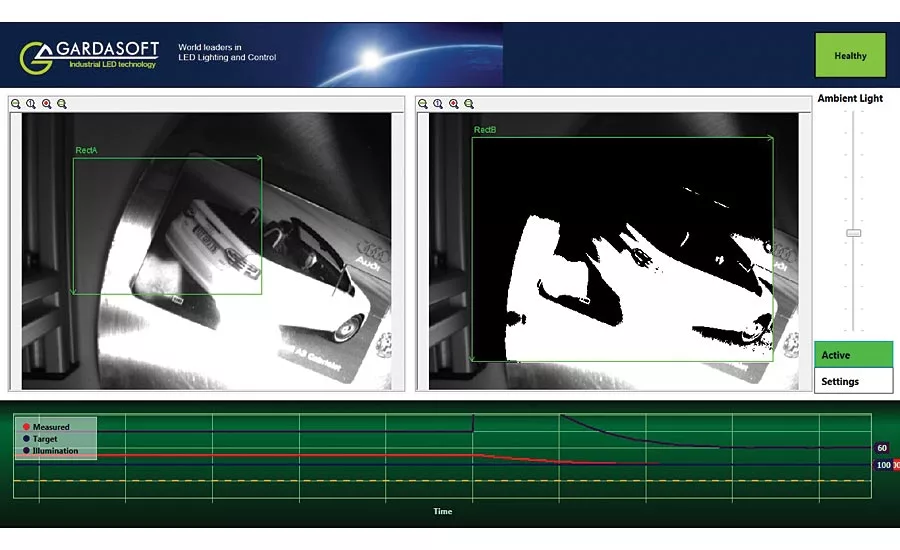Select the RectA region label
Screen dimensions: 900x550
click(x=87, y=150)
